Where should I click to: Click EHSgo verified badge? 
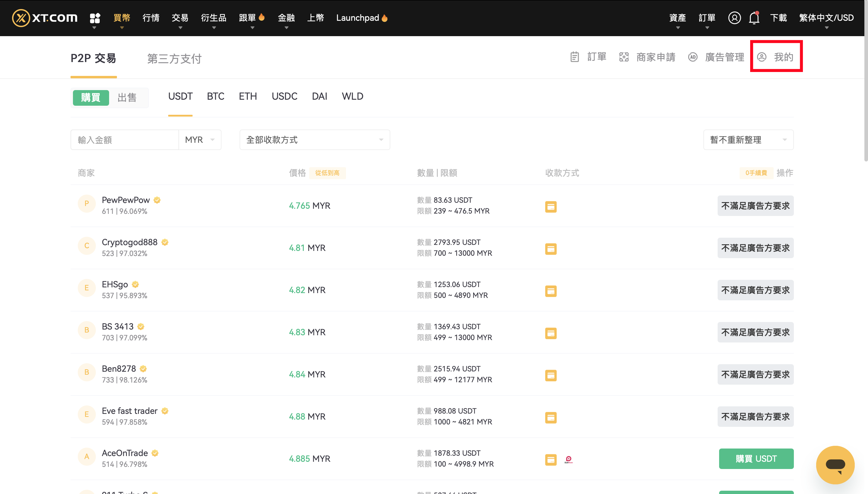pos(135,284)
